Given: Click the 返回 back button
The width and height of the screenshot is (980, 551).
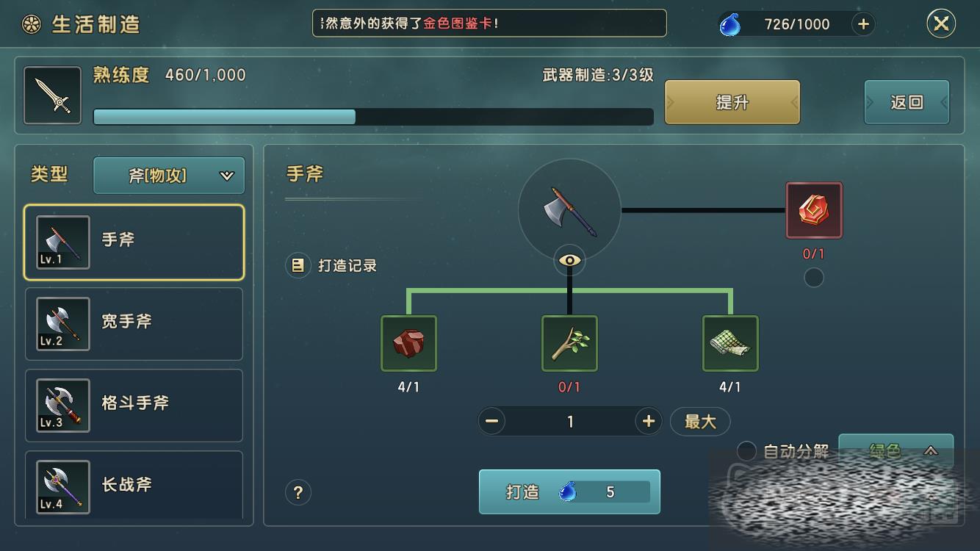Looking at the screenshot, I should pyautogui.click(x=907, y=102).
